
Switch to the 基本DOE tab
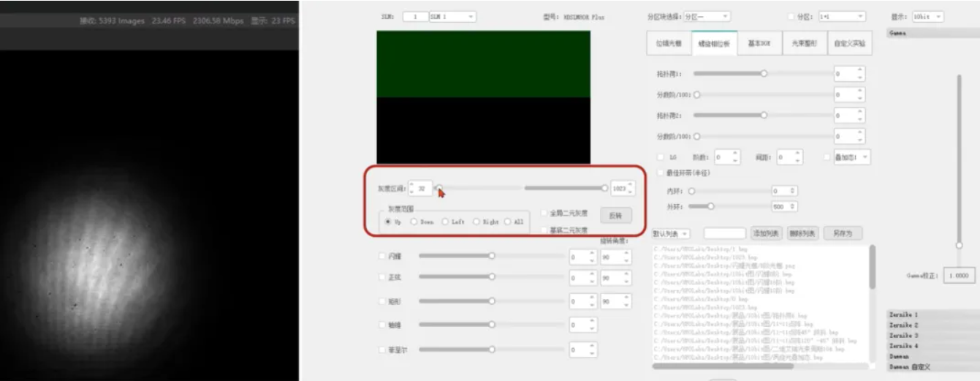(759, 43)
